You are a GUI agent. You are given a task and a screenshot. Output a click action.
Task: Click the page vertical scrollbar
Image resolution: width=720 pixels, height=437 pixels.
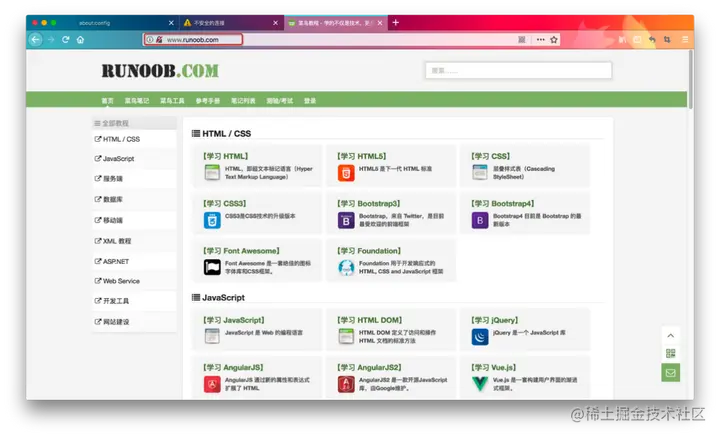point(690,79)
